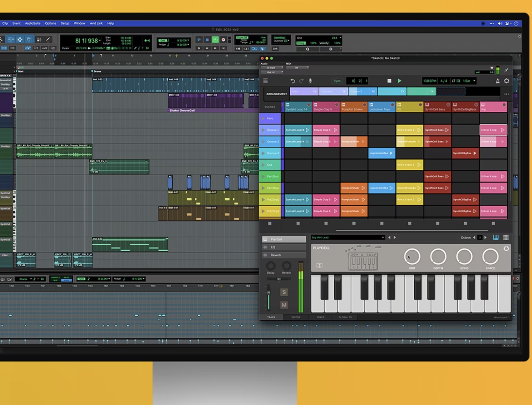Mute the track with M button
532x405 pixels.
(284, 305)
